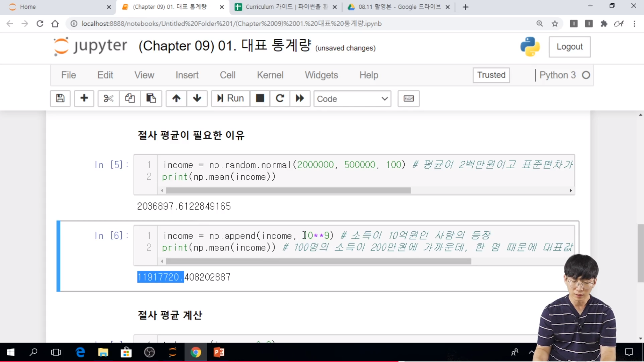Click the Logout button
This screenshot has width=644, height=362.
[x=570, y=47]
